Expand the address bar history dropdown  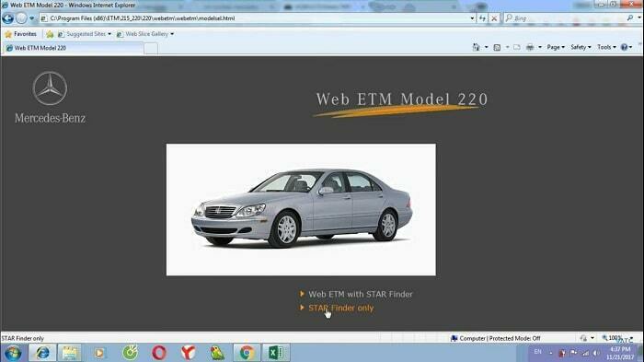click(472, 18)
